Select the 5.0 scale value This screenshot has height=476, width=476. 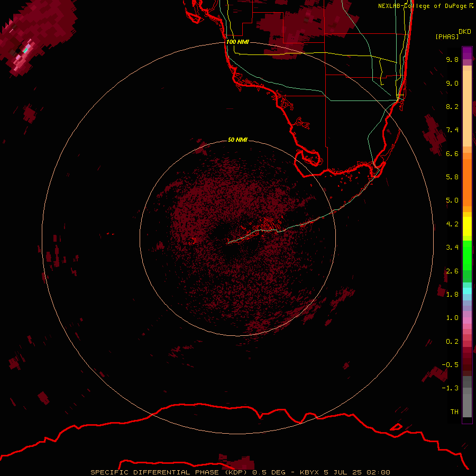click(452, 200)
